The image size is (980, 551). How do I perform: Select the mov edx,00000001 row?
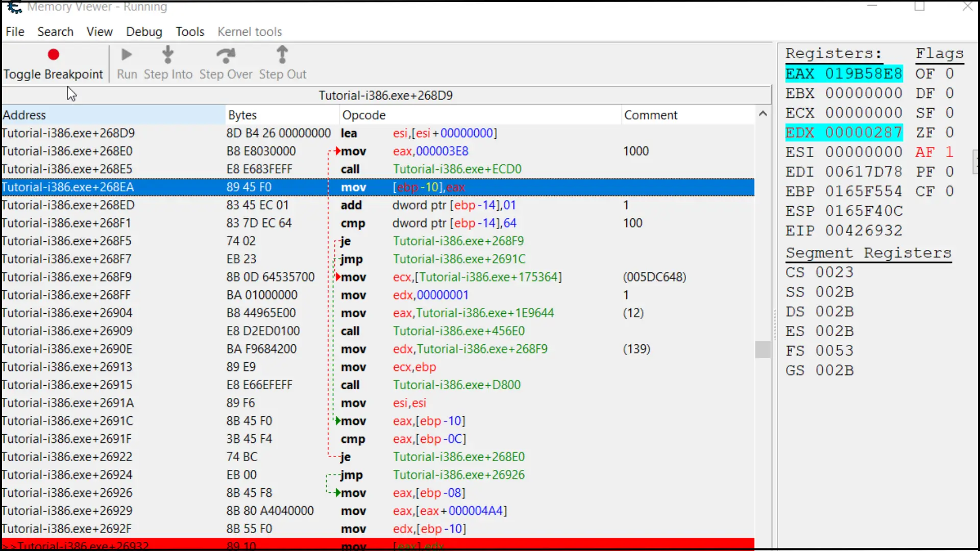pyautogui.click(x=378, y=295)
